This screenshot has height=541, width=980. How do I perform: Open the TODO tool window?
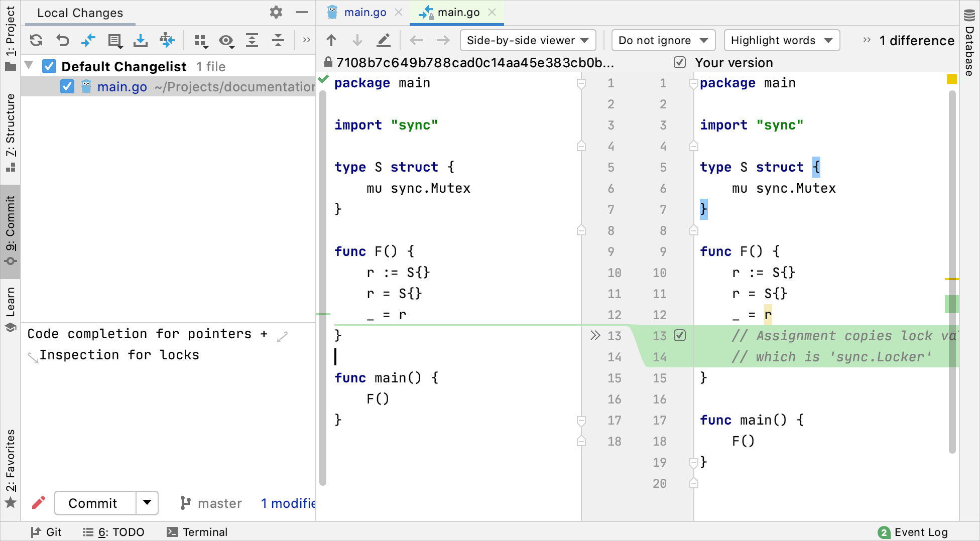[114, 532]
